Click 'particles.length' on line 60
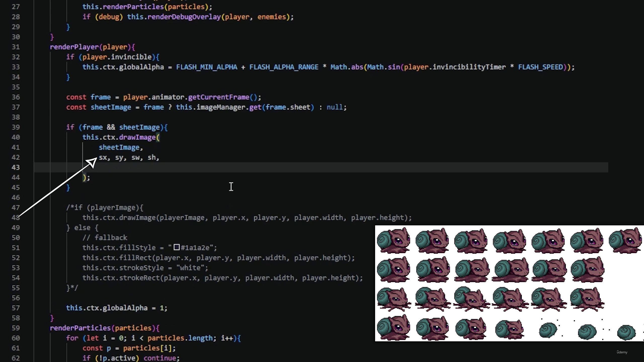This screenshot has height=362, width=644. [x=180, y=338]
